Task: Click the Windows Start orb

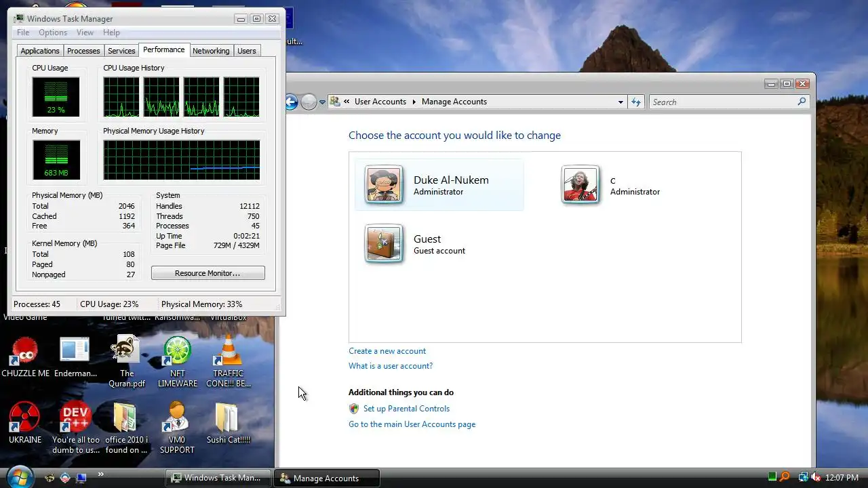Action: tap(19, 477)
